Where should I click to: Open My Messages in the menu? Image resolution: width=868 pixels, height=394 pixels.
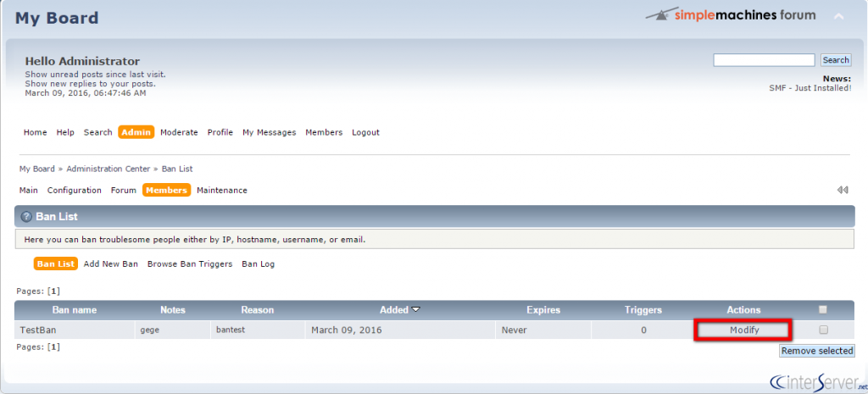coord(269,132)
